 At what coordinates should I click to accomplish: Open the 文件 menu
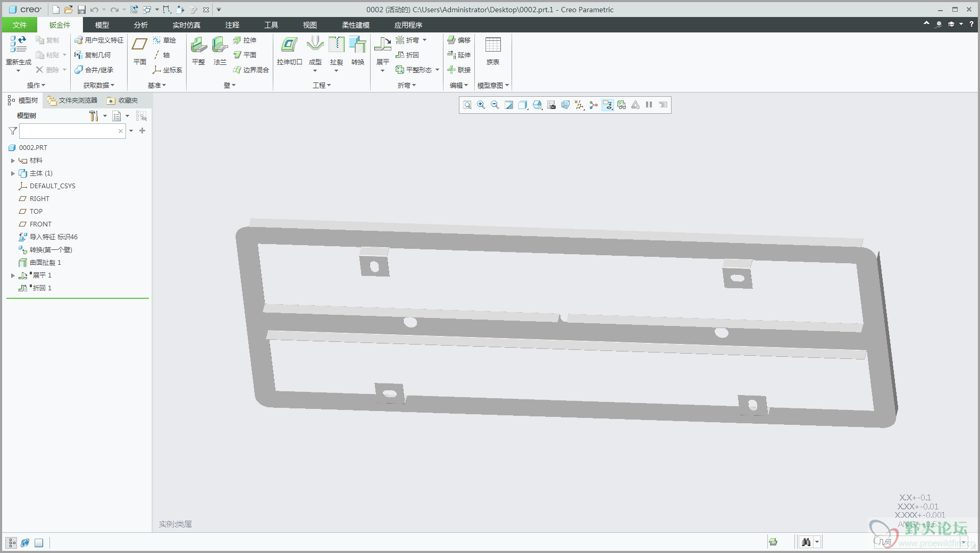(20, 25)
